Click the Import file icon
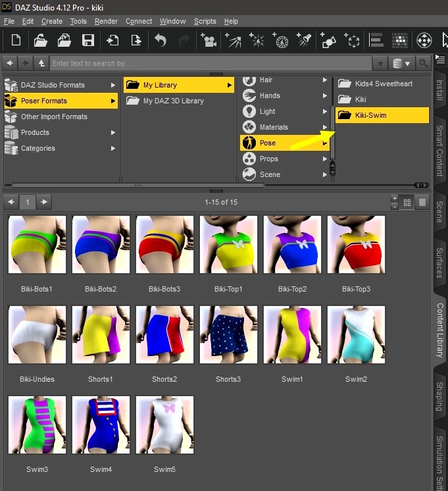448x491 pixels. pyautogui.click(x=112, y=41)
